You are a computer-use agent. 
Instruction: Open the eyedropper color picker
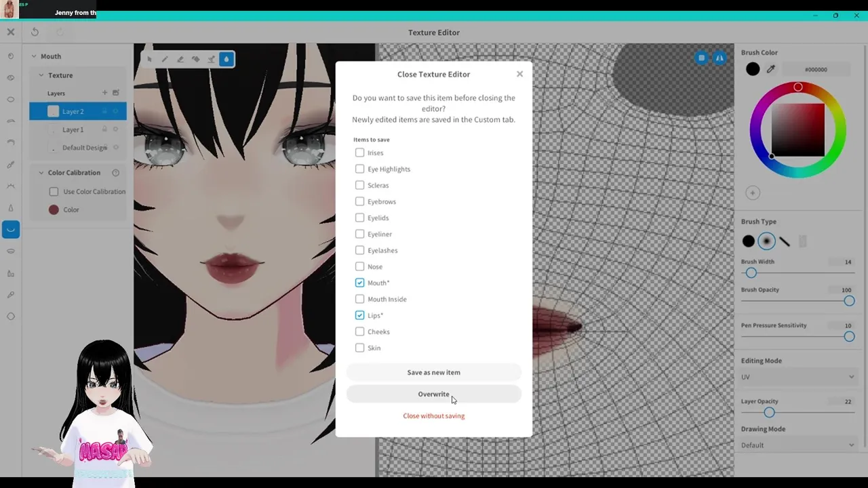coord(771,69)
